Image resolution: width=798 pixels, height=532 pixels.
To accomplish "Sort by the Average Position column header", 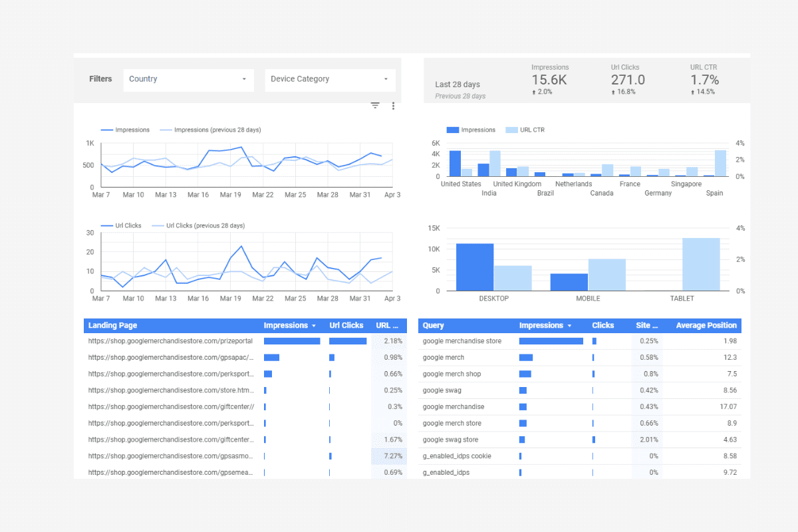I will pyautogui.click(x=706, y=325).
